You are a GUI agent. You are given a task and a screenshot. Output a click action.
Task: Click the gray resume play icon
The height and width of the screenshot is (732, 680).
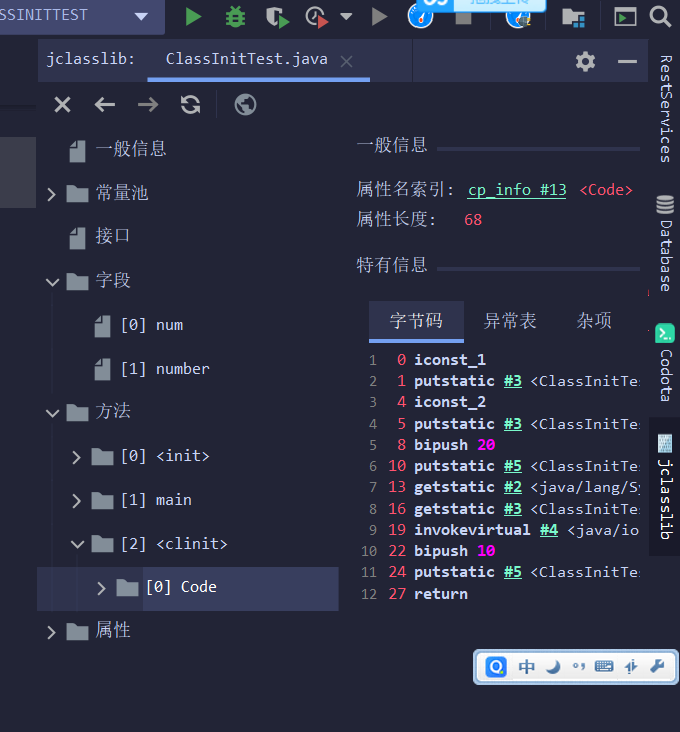[x=379, y=17]
